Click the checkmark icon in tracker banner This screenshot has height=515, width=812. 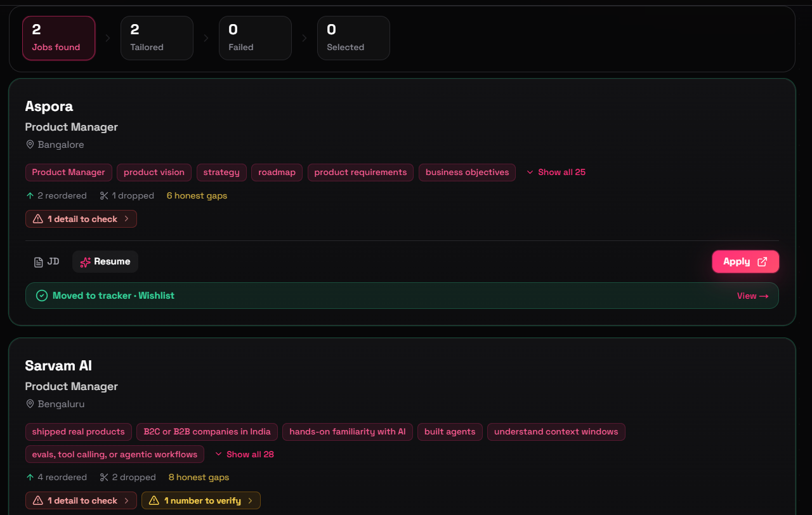(x=42, y=296)
